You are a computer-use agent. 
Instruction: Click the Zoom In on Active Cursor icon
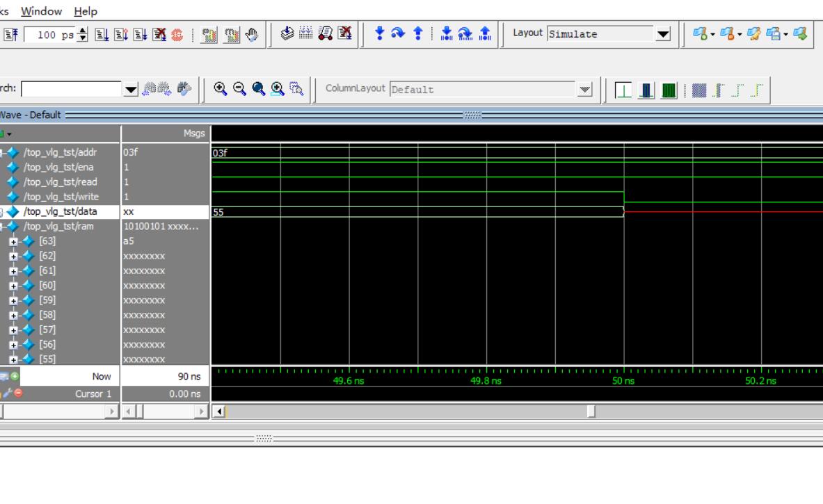pos(277,88)
